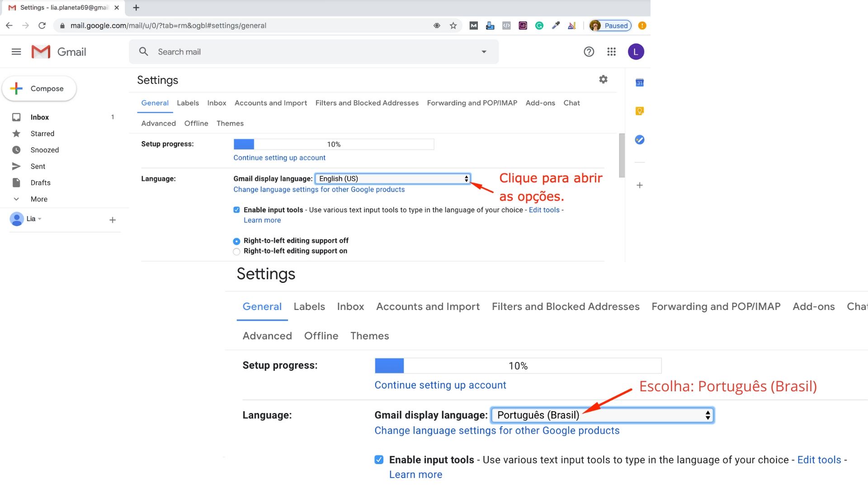Open the Forwarding and POP/IMAP tab
The width and height of the screenshot is (868, 488).
coord(472,103)
